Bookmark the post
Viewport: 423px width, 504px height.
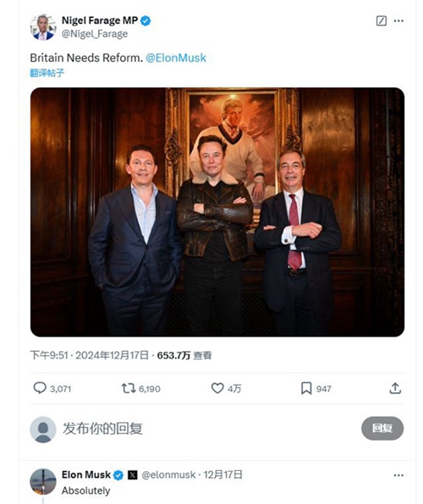(x=306, y=388)
